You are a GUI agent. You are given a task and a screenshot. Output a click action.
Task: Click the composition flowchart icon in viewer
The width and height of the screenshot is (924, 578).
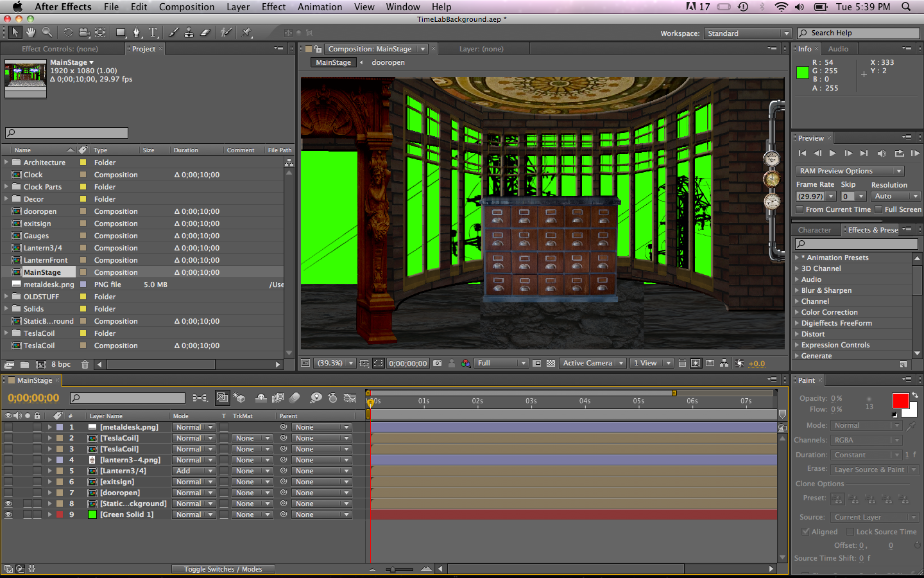(x=724, y=363)
